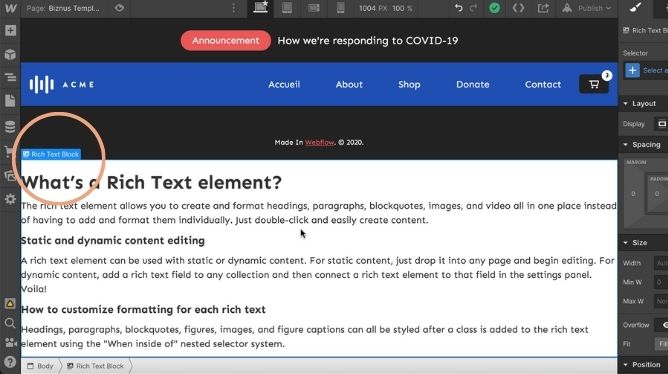Select 'Static and dynamic content editing' subheading

[x=113, y=241]
